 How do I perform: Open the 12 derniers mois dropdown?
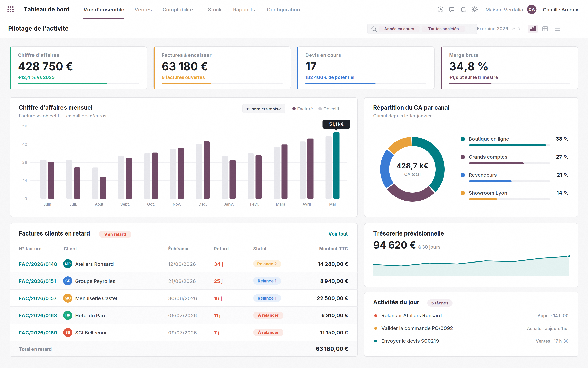[264, 109]
